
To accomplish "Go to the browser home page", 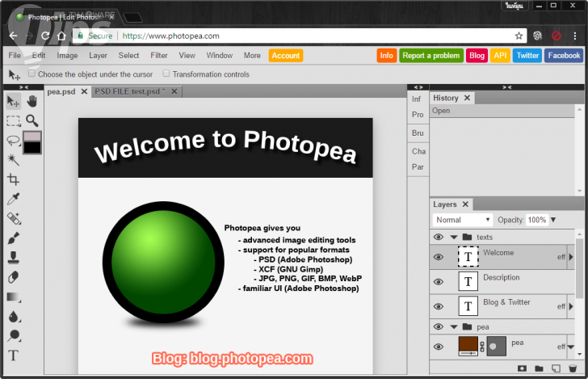I will point(61,36).
